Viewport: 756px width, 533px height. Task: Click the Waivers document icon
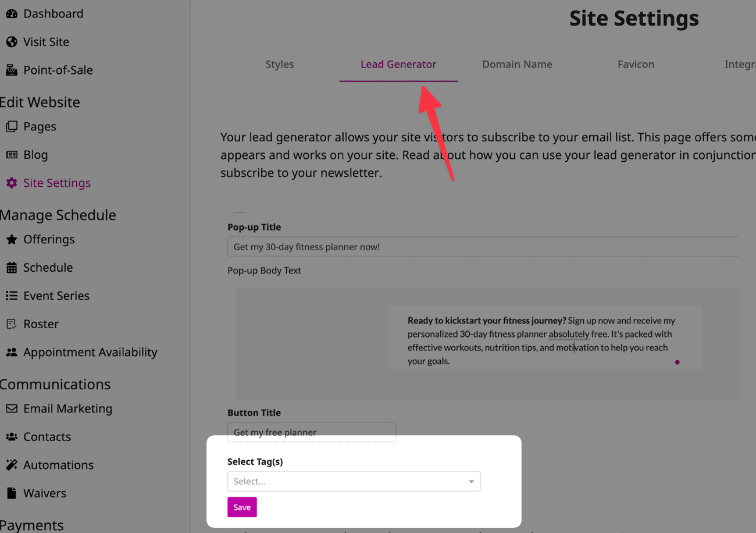12,493
